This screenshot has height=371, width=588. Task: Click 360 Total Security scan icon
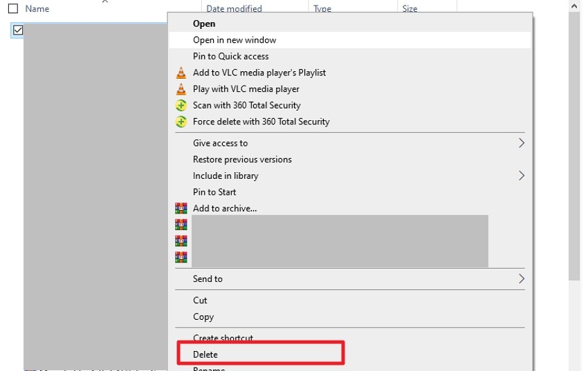click(x=181, y=106)
